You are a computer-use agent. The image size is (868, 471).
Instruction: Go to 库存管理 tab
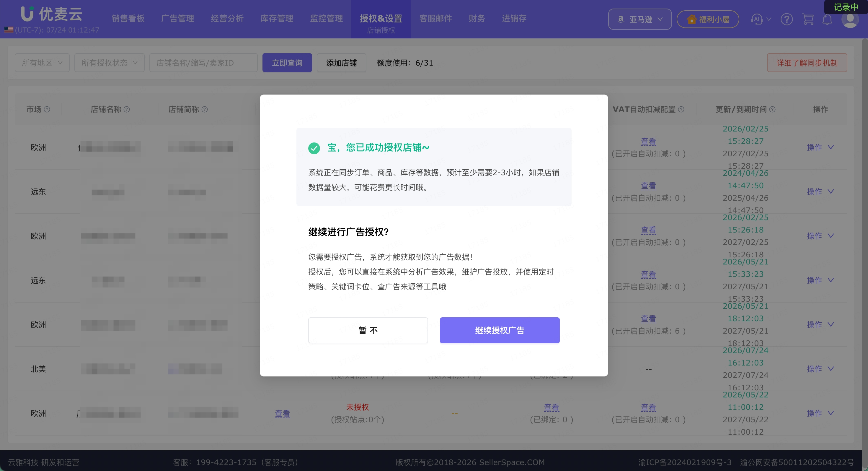(277, 19)
